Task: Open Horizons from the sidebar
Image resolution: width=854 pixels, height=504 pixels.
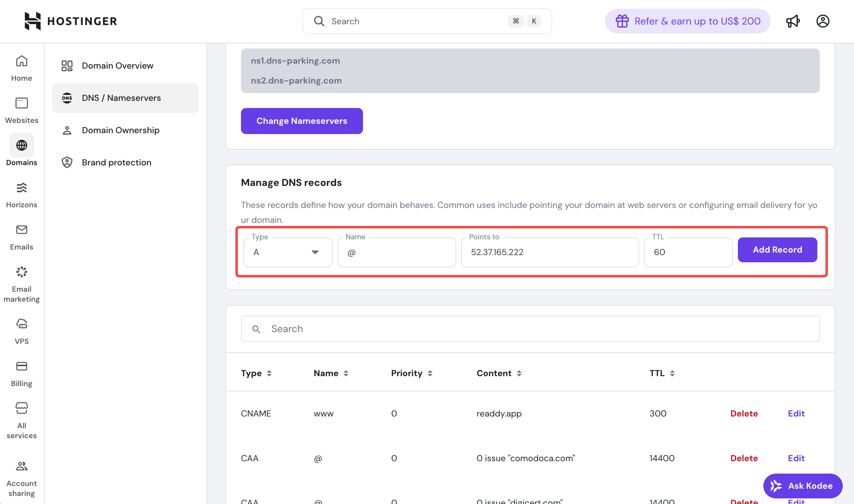Action: point(21,195)
